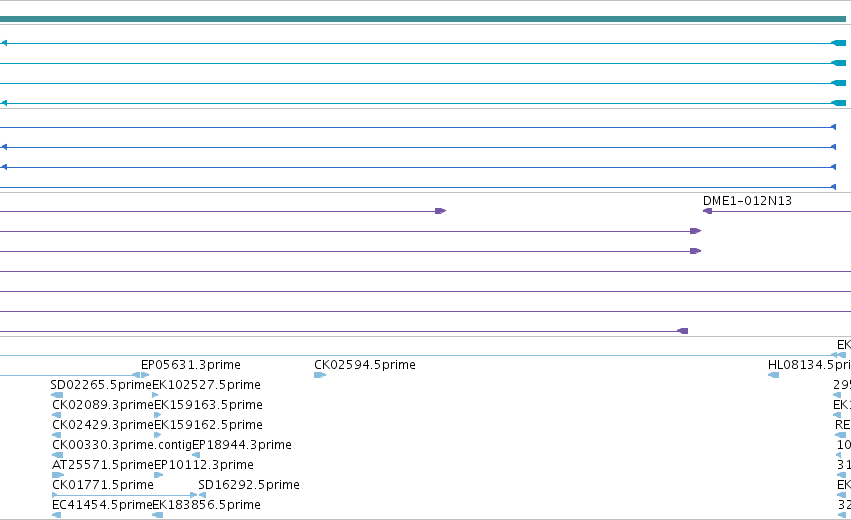Select the arrow glyph under EK183856.5prime
Viewport: 851px width, 520px height.
coord(158,516)
